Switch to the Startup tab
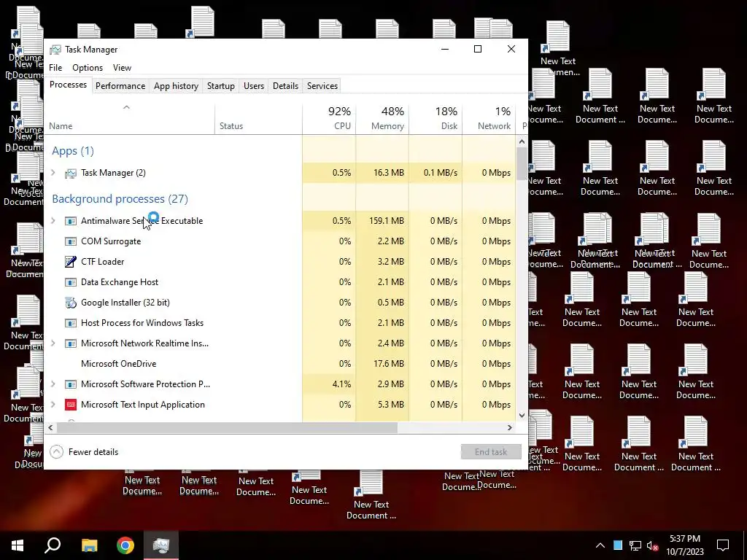The width and height of the screenshot is (747, 560). [x=220, y=86]
